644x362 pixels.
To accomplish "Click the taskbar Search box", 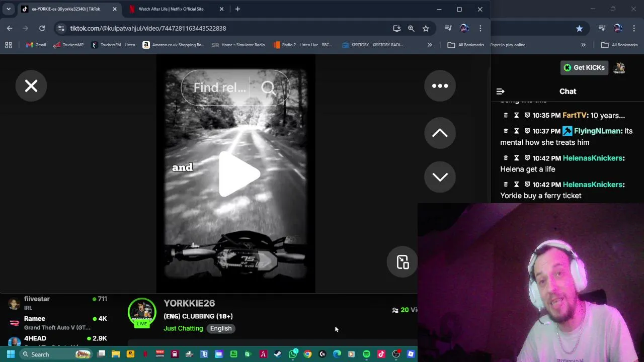I will [x=55, y=354].
